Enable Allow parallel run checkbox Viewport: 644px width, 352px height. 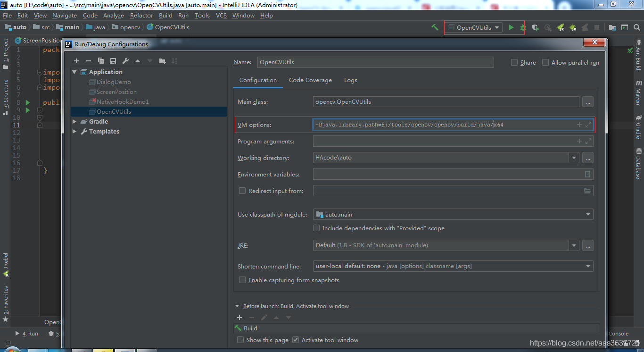(545, 62)
